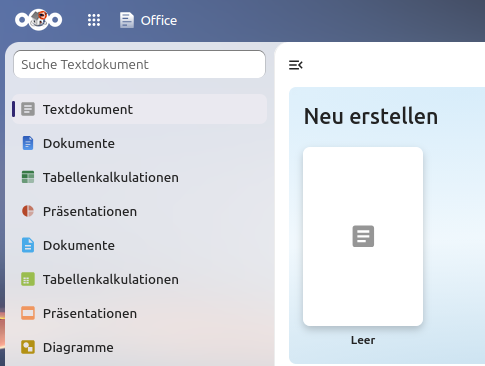Click the dark blue Dokumente file icon
Viewport: 485px width, 366px height.
coord(28,143)
